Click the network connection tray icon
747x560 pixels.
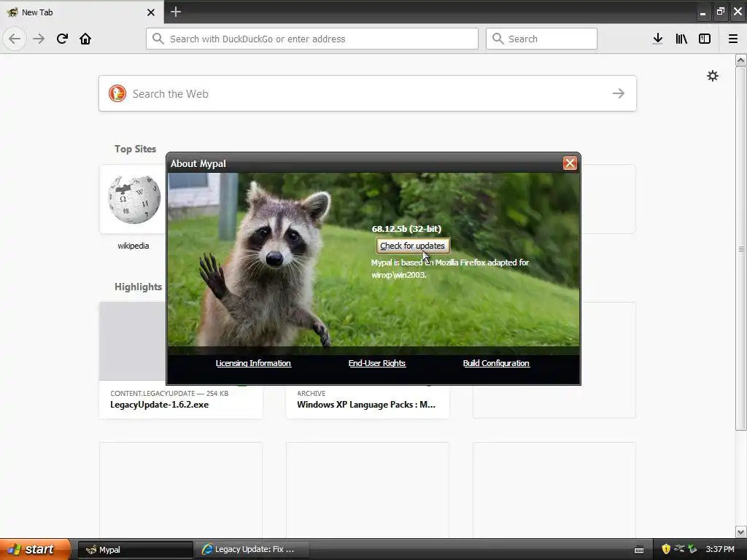coord(679,549)
